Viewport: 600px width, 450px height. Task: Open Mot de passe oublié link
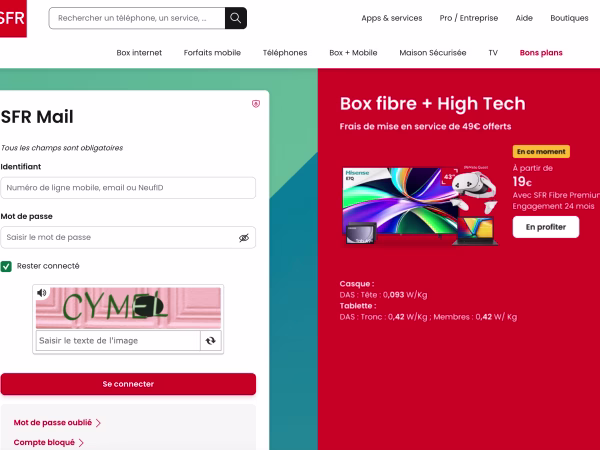coord(57,423)
